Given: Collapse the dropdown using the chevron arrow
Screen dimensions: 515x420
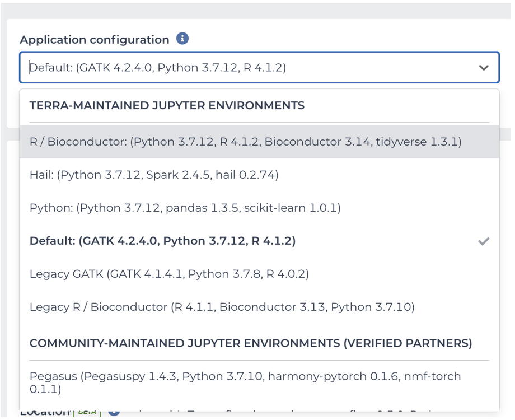Looking at the screenshot, I should [x=484, y=68].
